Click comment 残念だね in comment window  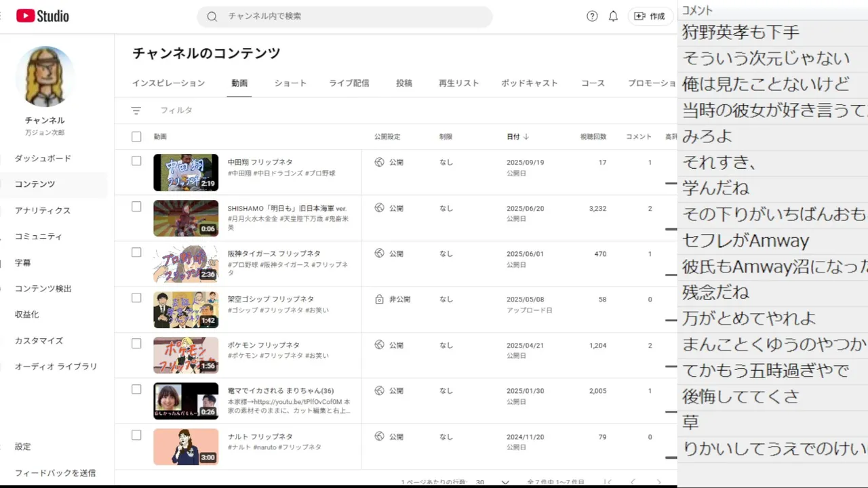tap(716, 293)
